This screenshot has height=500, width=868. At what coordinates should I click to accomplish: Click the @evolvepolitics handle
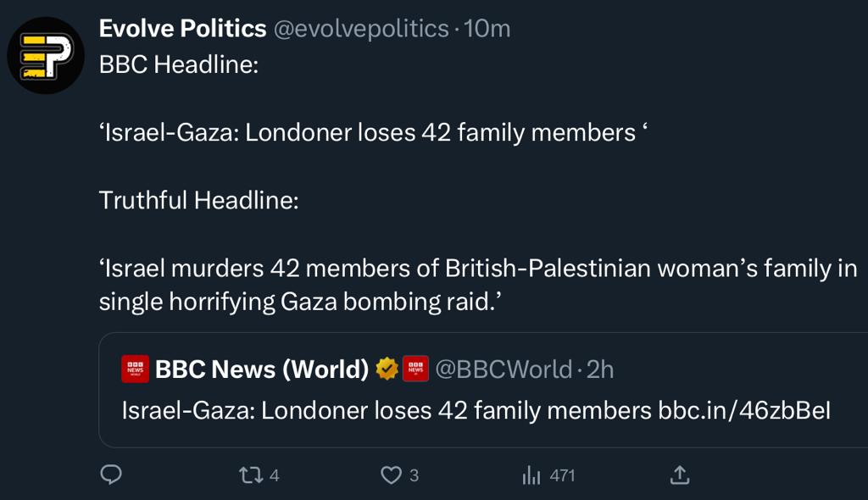click(x=361, y=29)
